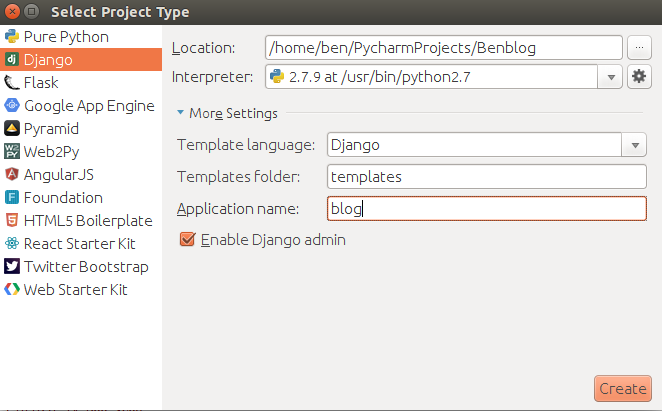Click the AngularJS shield icon
This screenshot has width=662, height=411.
[x=12, y=174]
